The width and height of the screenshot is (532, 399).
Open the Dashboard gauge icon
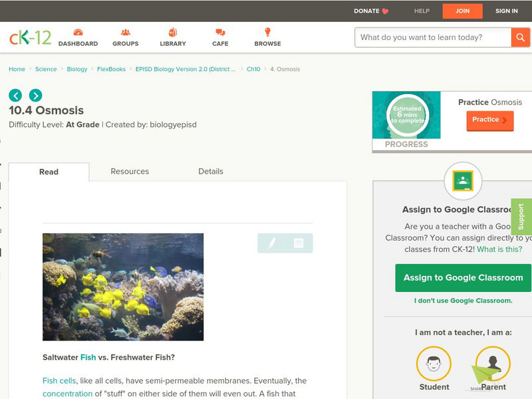click(x=78, y=33)
